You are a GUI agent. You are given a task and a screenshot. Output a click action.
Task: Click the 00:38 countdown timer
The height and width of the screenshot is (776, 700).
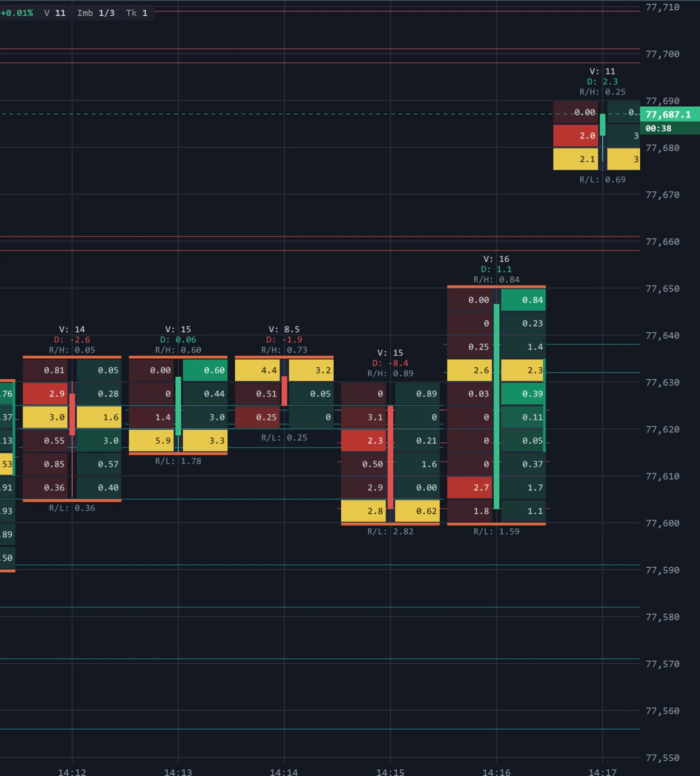670,128
